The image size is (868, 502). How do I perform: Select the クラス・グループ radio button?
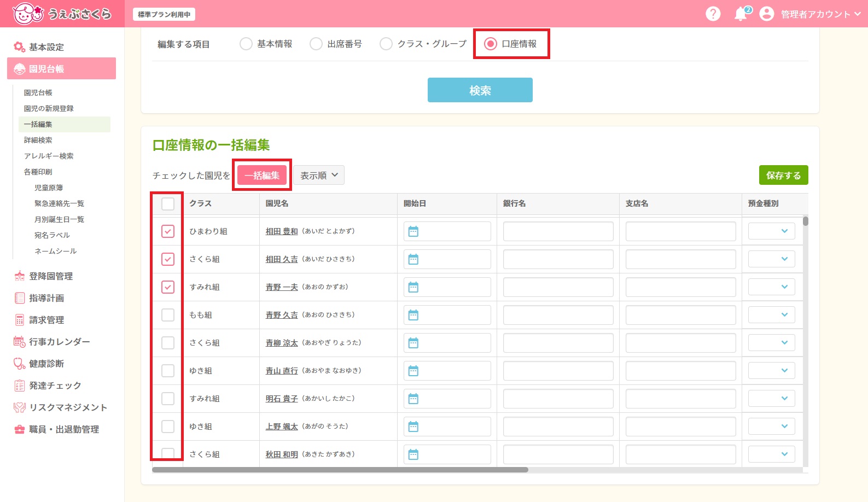click(x=386, y=44)
